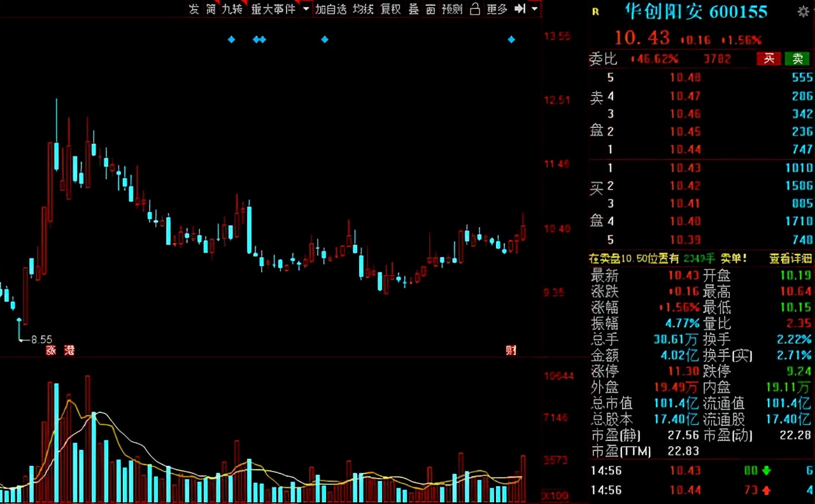This screenshot has height=504, width=815.
Task: Click the 委比 label
Action: click(x=604, y=59)
